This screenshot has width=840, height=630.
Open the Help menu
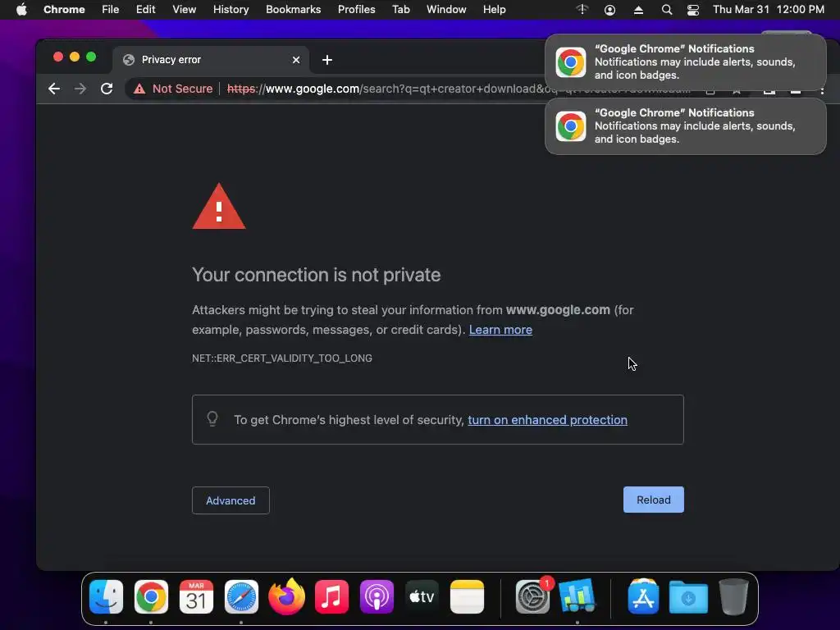494,10
